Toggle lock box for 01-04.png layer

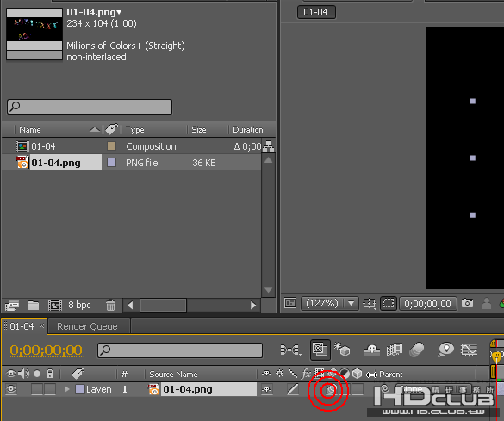pyautogui.click(x=50, y=389)
